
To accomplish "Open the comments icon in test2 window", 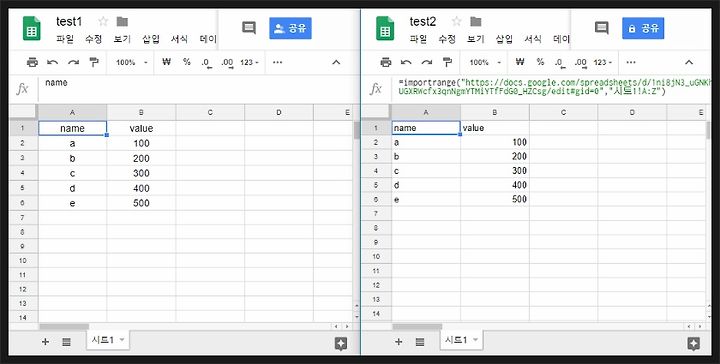I will [x=602, y=28].
